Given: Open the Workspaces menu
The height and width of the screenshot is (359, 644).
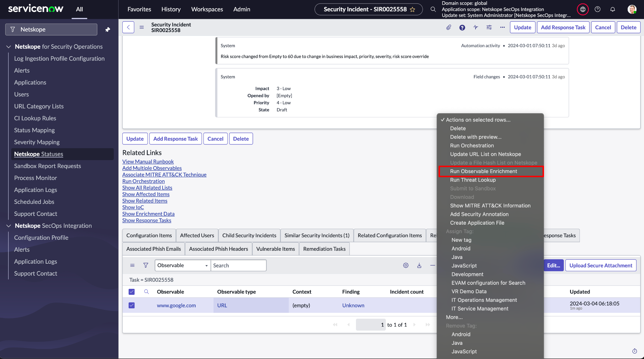Looking at the screenshot, I should pyautogui.click(x=207, y=9).
